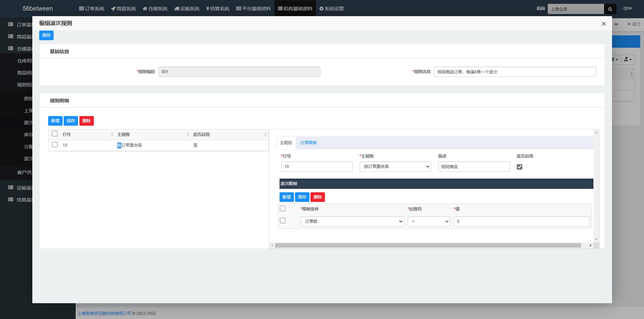Image resolution: width=644 pixels, height=319 pixels.
Task: Click 删除 under 波次限制
Action: point(318,197)
